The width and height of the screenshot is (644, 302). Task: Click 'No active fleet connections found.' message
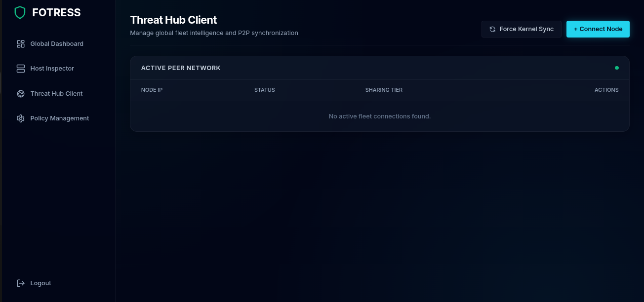click(380, 116)
